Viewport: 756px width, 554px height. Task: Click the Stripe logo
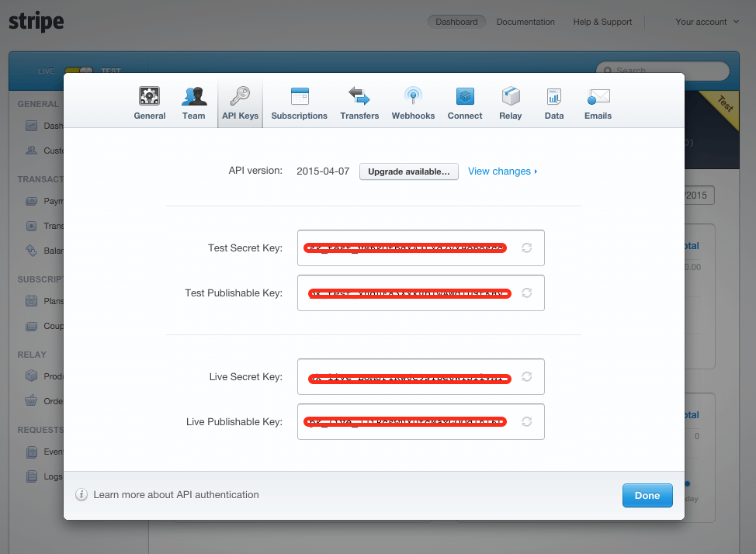(x=36, y=22)
